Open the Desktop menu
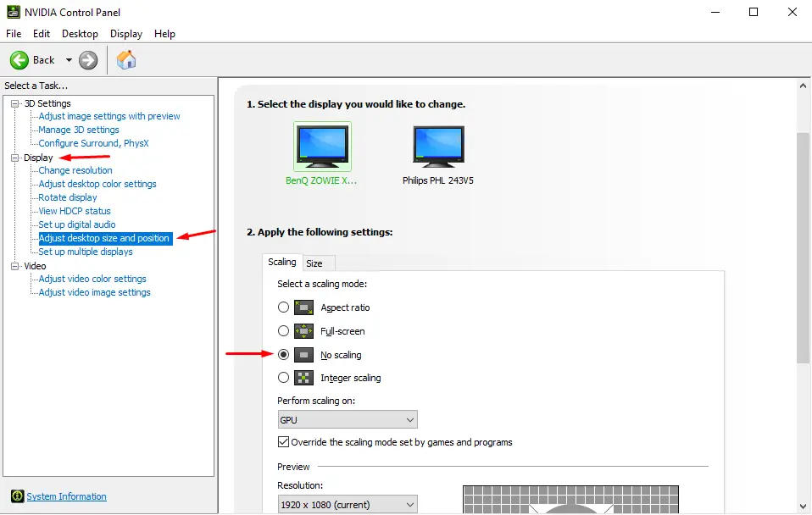 point(80,34)
